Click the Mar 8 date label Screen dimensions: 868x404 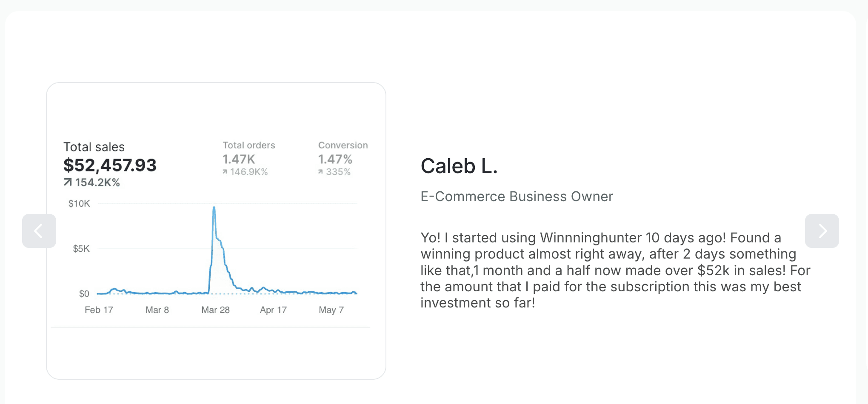[157, 310]
